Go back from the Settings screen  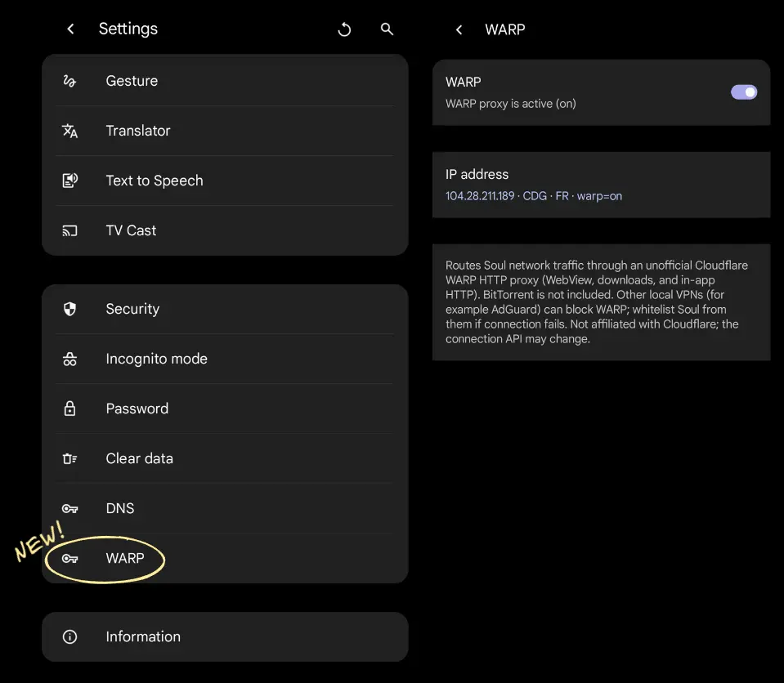point(70,29)
